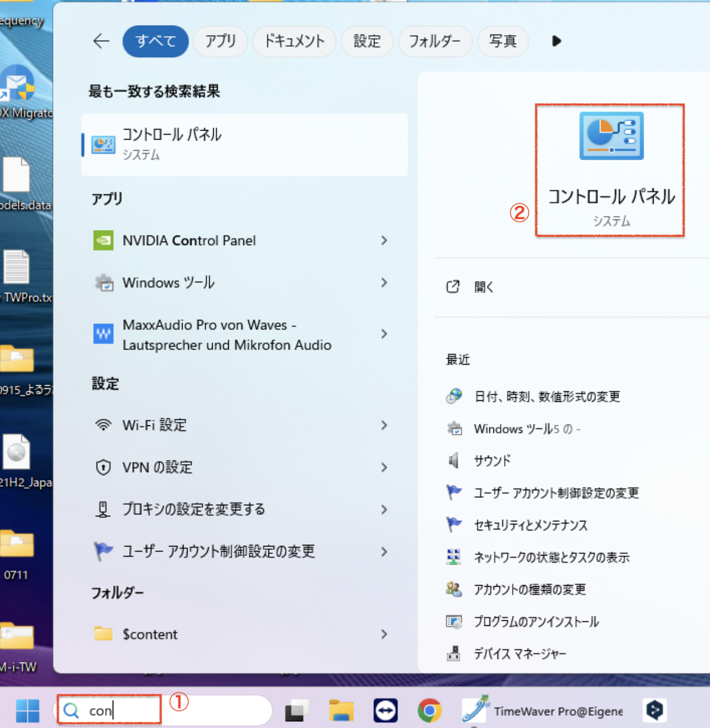Expand $content folder chevron
Image resolution: width=710 pixels, height=728 pixels.
pyautogui.click(x=384, y=634)
